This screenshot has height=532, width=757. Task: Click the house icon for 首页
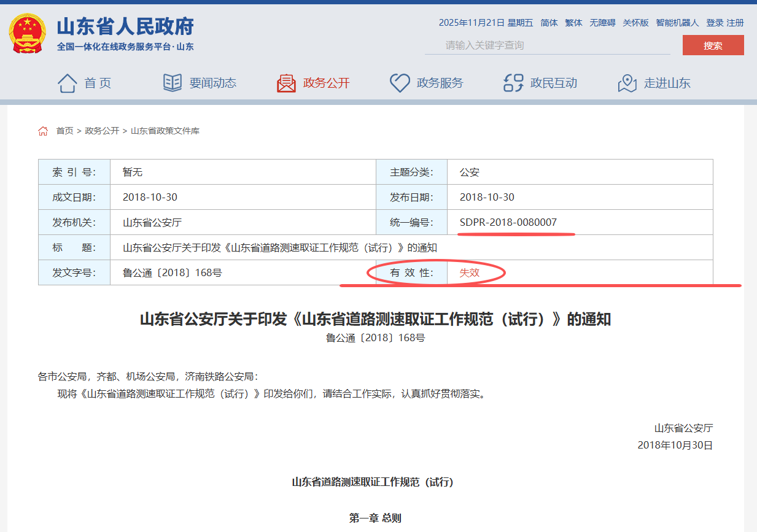(67, 83)
